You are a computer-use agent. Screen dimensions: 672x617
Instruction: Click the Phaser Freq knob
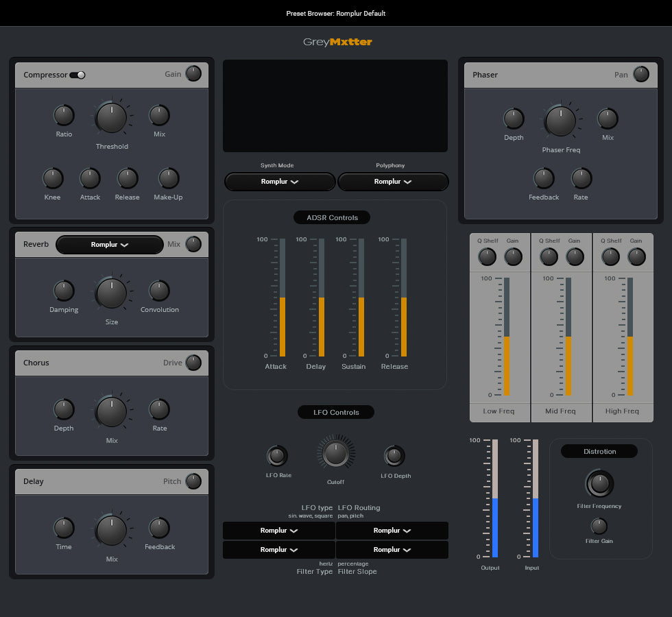(x=560, y=121)
